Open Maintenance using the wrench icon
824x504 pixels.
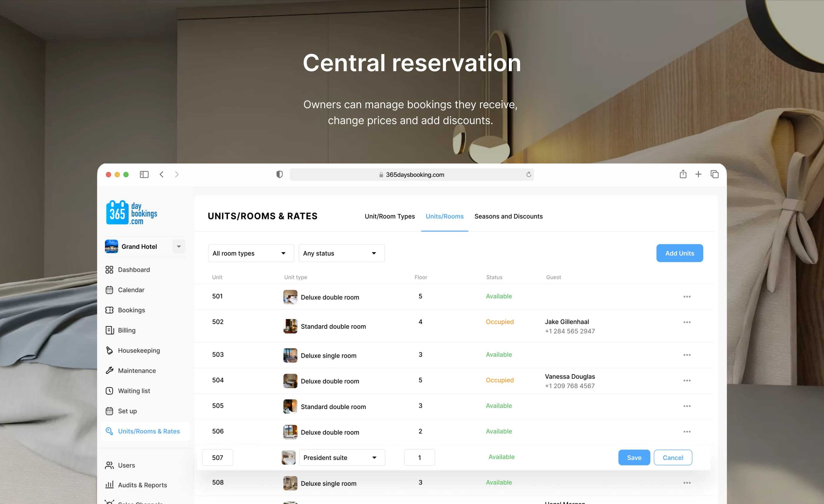(109, 370)
